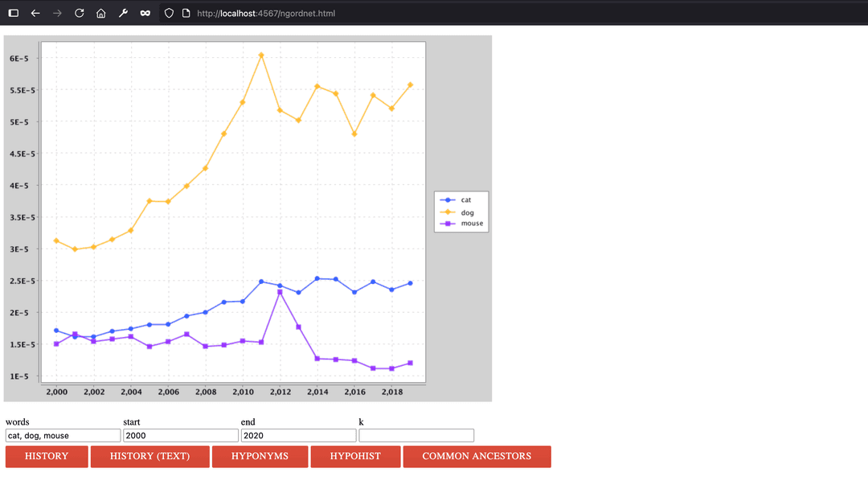Click the shield tracking protection icon
The image size is (868, 489).
[x=169, y=14]
